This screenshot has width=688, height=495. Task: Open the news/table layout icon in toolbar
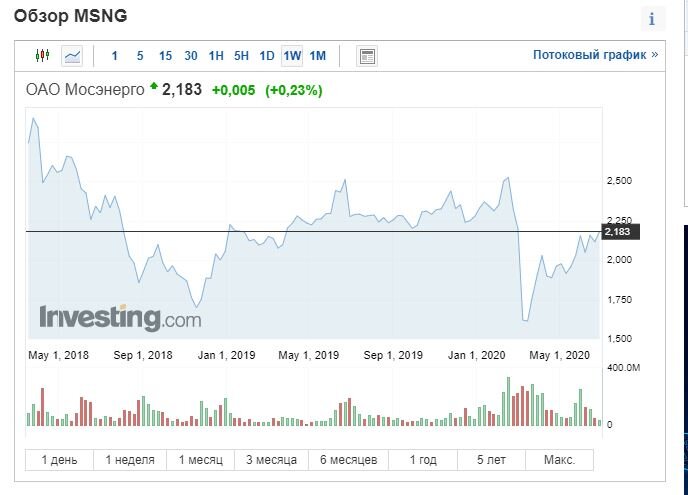pyautogui.click(x=367, y=56)
